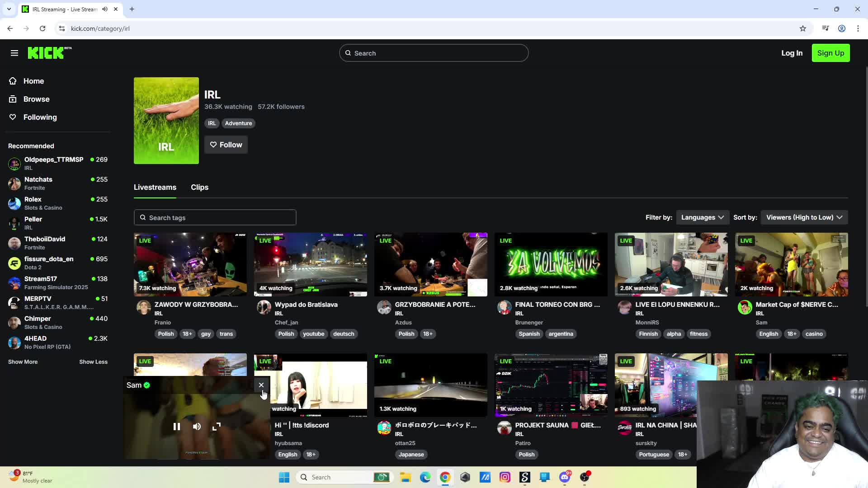Click Chimper avatar in Recommended
This screenshot has width=868, height=488.
tap(14, 323)
